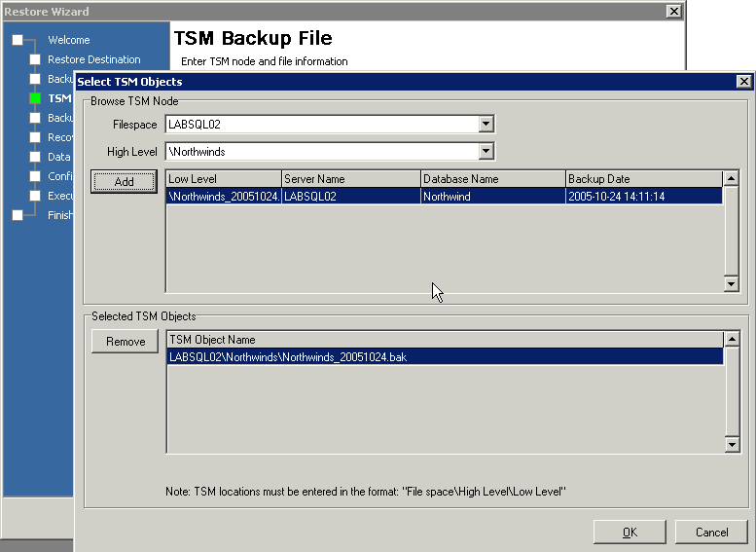Click the up arrow of the browse list scrollbar
The width and height of the screenshot is (756, 552).
coord(731,179)
